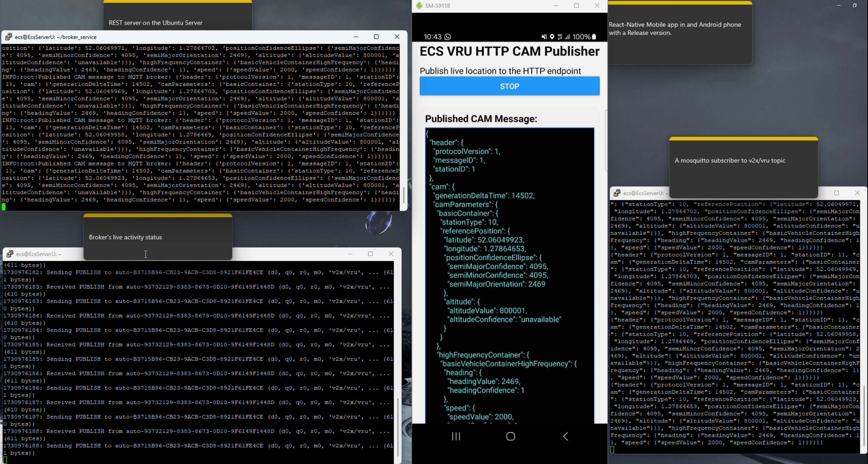Click the 'REST server on the Ubuntu Server' note

[x=178, y=16]
